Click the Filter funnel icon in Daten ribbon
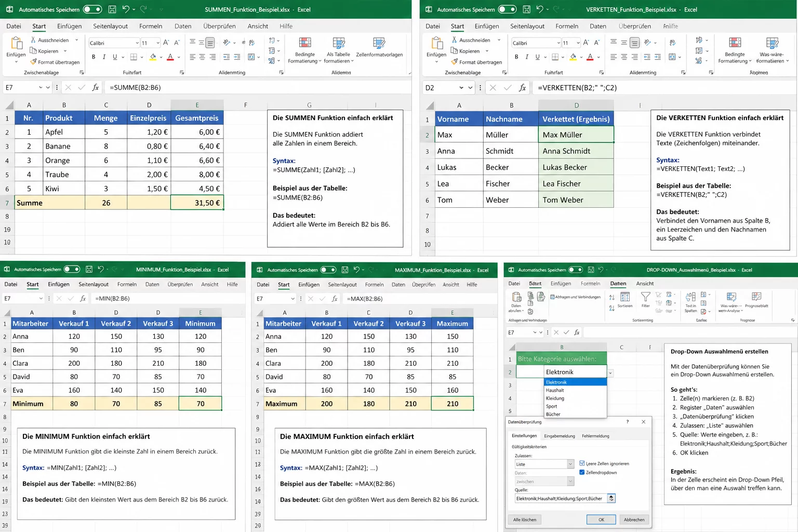The width and height of the screenshot is (798, 532). (x=645, y=297)
